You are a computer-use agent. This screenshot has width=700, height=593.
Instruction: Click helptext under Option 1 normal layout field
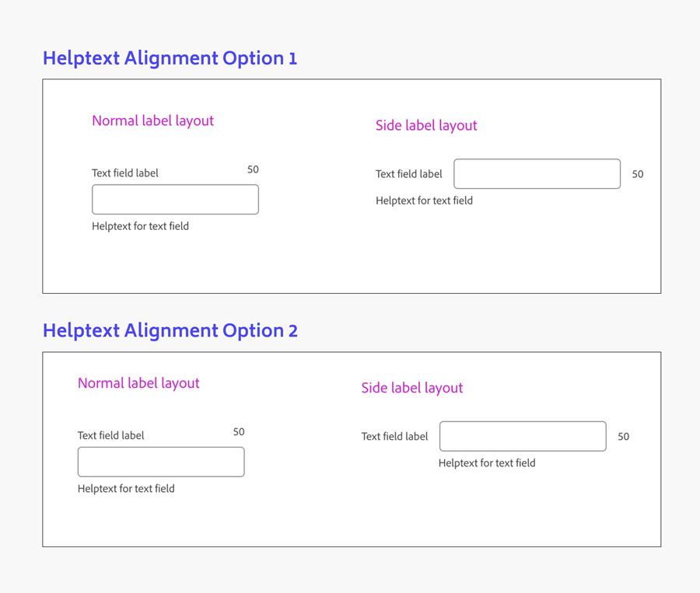click(x=140, y=226)
